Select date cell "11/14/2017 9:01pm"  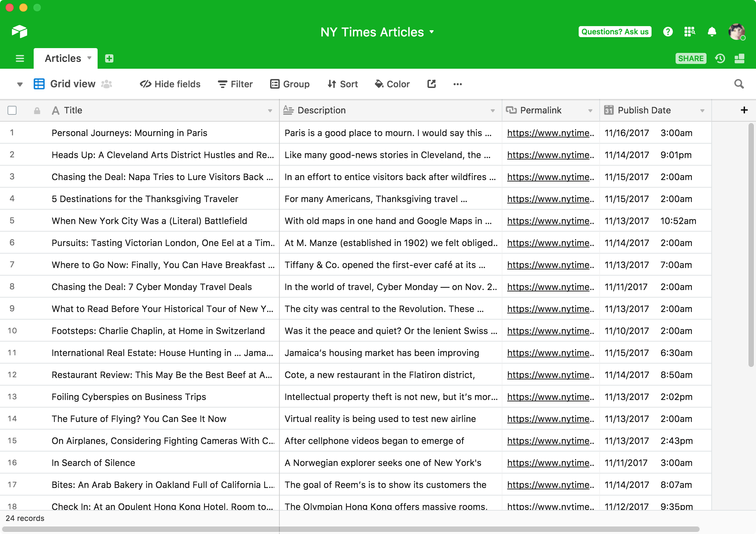[x=655, y=155]
